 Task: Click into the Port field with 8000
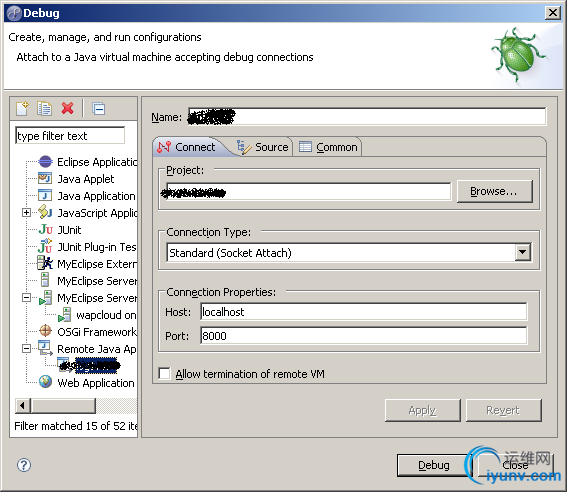[363, 336]
